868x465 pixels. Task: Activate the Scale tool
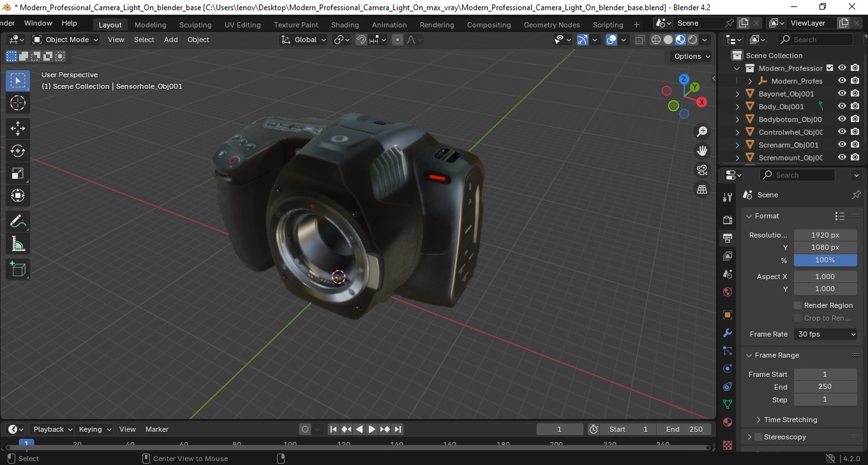click(x=18, y=173)
